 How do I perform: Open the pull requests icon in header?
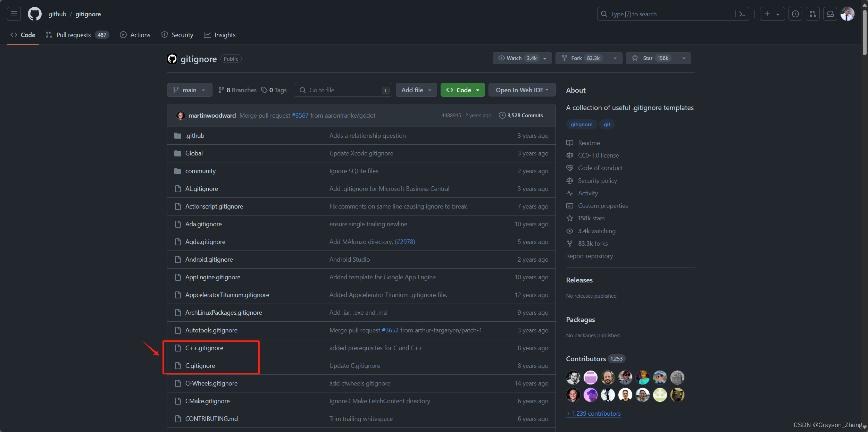[x=813, y=14]
